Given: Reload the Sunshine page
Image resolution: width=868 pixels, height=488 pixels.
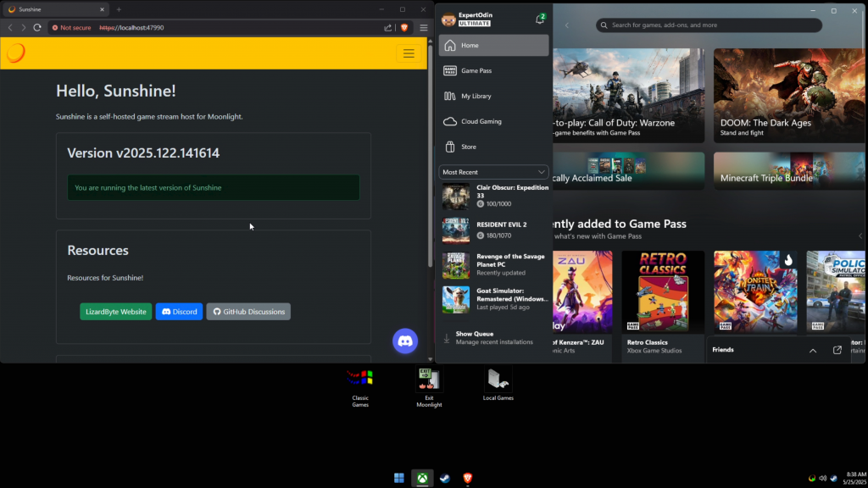Looking at the screenshot, I should pos(37,27).
